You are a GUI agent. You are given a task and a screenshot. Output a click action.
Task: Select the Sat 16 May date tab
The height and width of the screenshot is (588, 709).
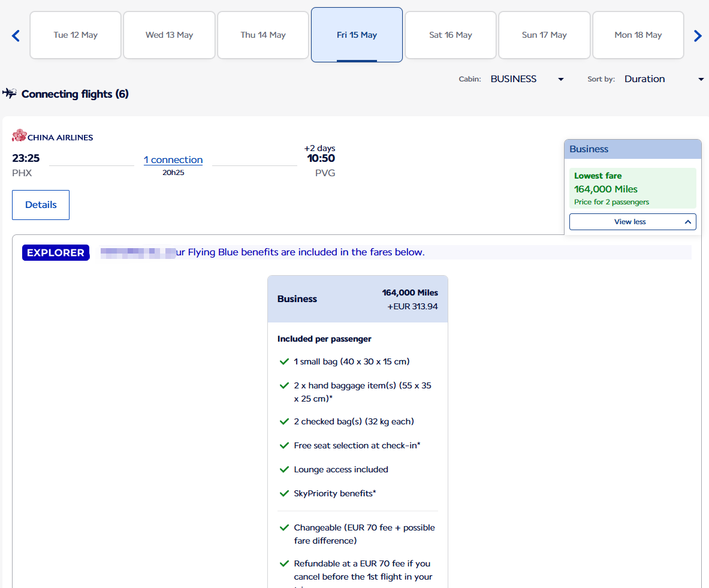[x=451, y=35]
